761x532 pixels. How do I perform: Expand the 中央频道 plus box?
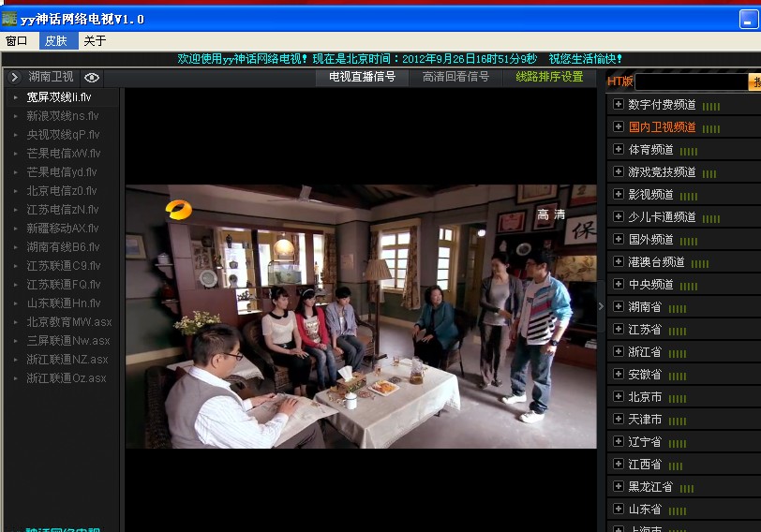tap(618, 284)
